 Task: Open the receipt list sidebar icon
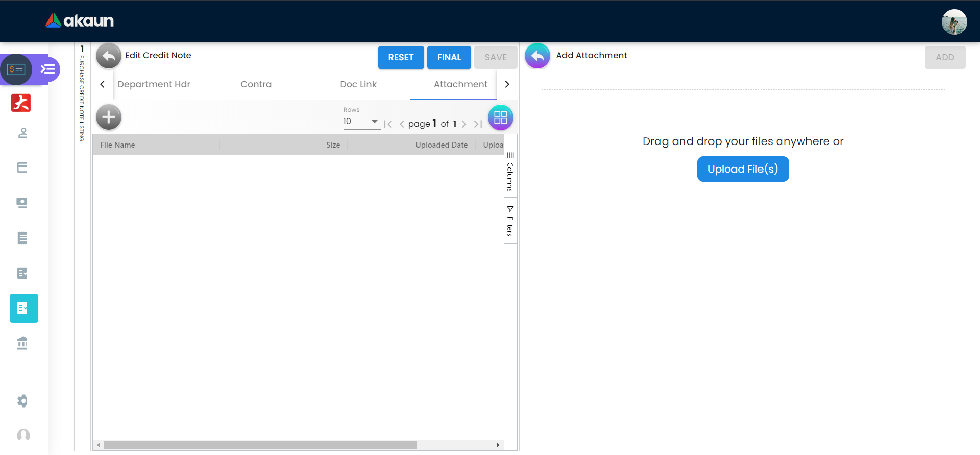[x=22, y=238]
